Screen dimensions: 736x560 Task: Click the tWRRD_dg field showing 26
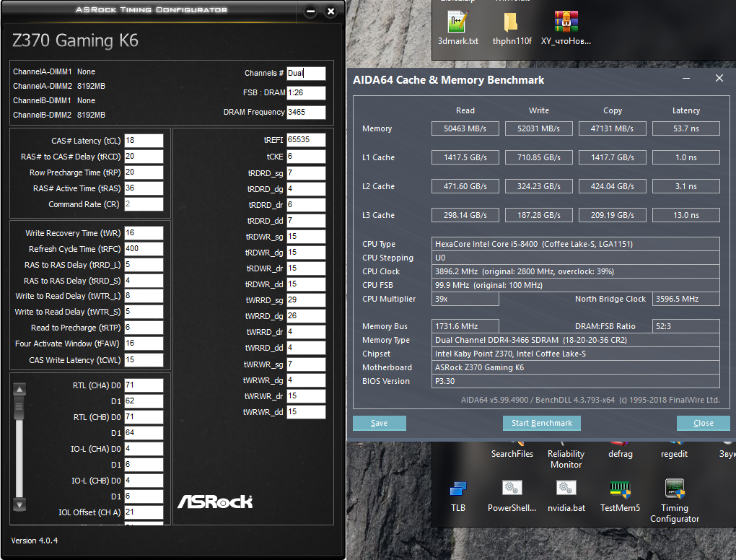point(306,316)
